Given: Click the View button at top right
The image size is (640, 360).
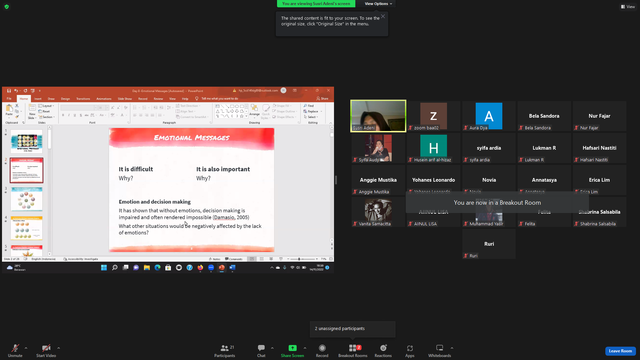Looking at the screenshot, I should click(628, 7).
